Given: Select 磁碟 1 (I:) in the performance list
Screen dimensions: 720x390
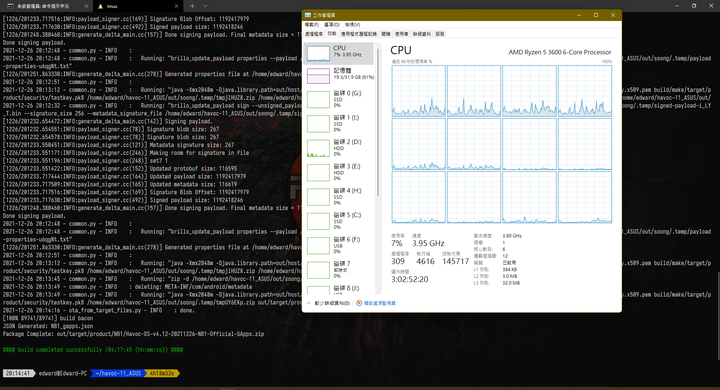Looking at the screenshot, I should [339, 124].
